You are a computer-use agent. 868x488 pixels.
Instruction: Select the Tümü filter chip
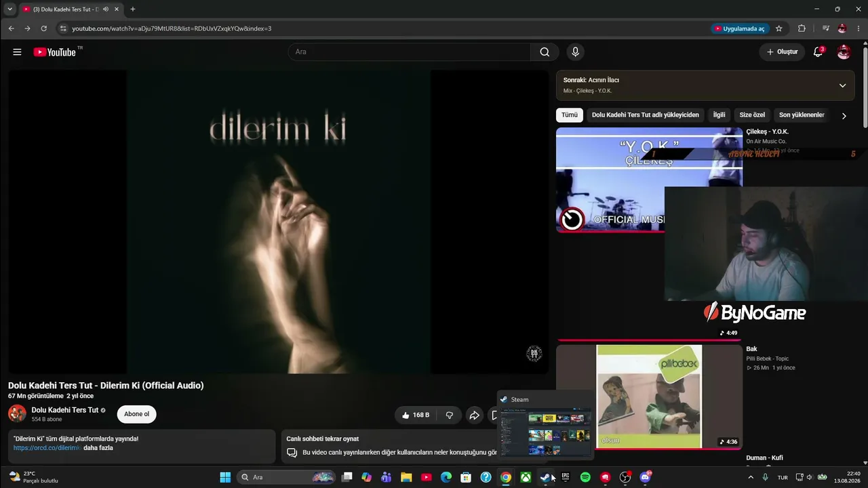pyautogui.click(x=570, y=115)
